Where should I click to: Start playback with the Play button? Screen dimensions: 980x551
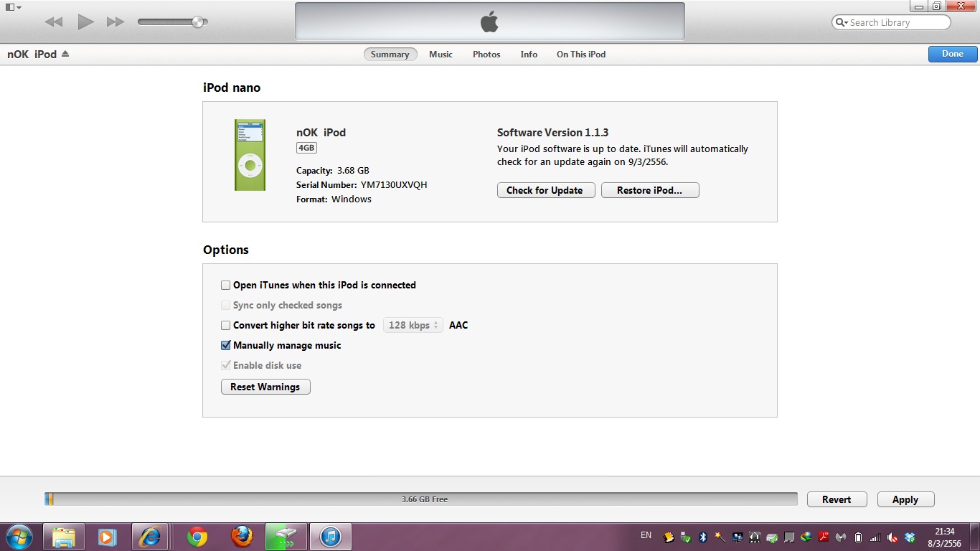[86, 22]
